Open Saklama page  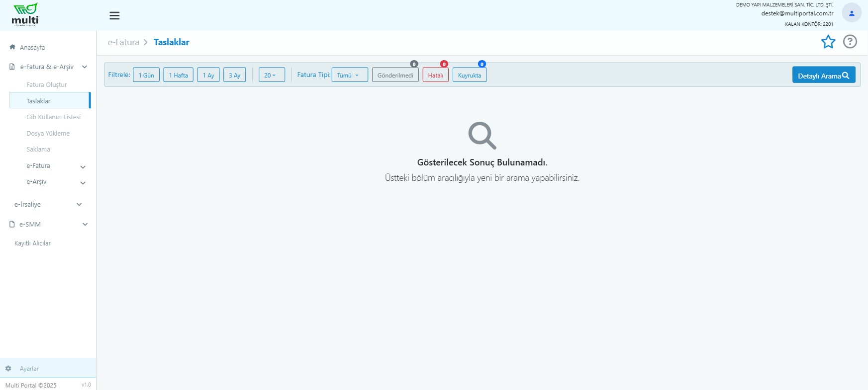38,149
